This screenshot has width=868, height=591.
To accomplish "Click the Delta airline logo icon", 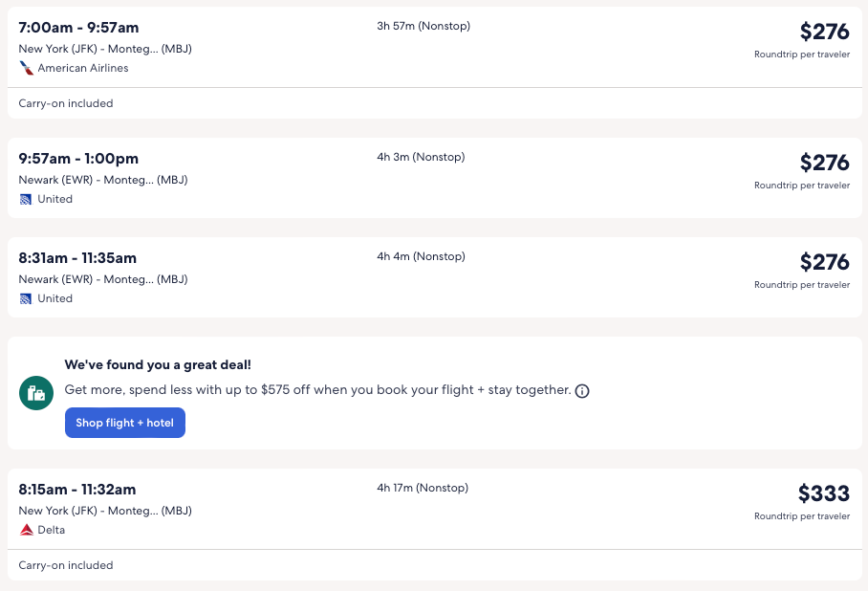I will coord(26,529).
